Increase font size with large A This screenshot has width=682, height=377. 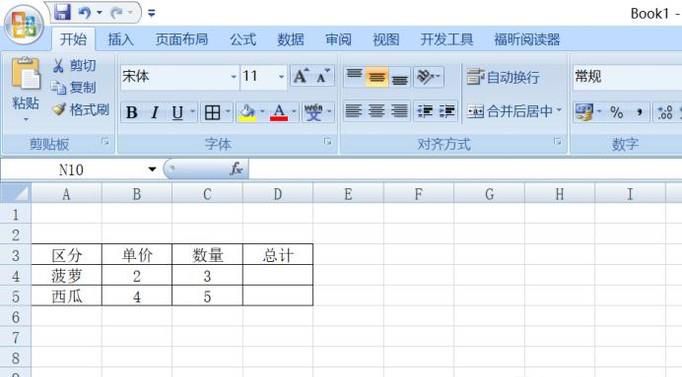coord(301,77)
